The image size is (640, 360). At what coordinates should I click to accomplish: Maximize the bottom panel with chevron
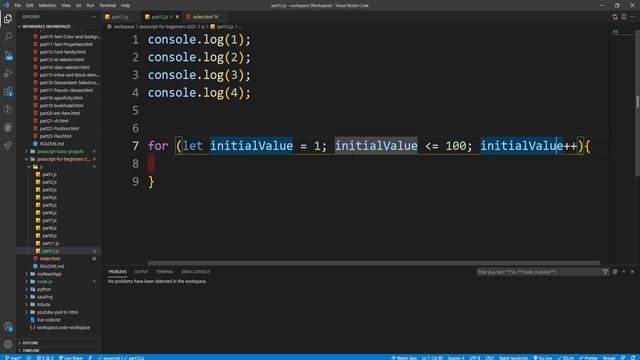coord(623,272)
